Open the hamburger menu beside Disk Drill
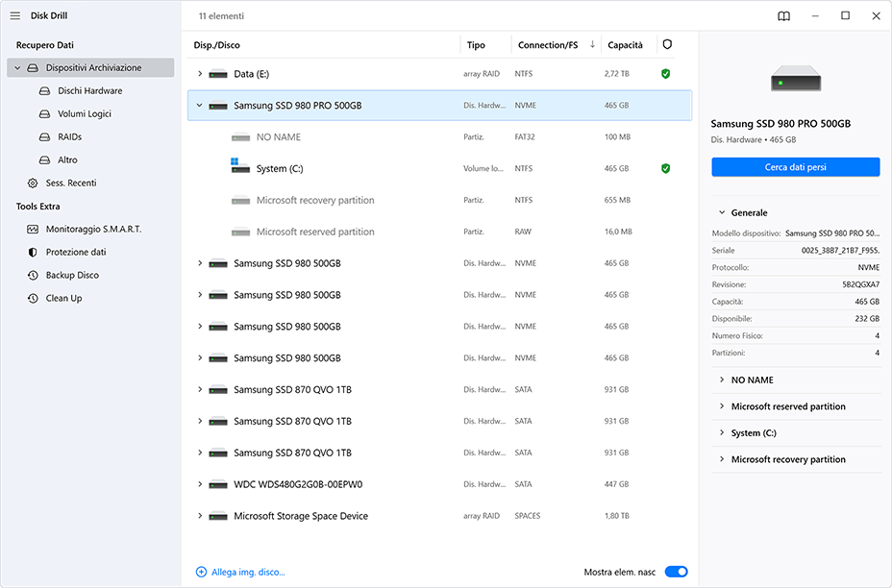892x588 pixels. [x=15, y=16]
